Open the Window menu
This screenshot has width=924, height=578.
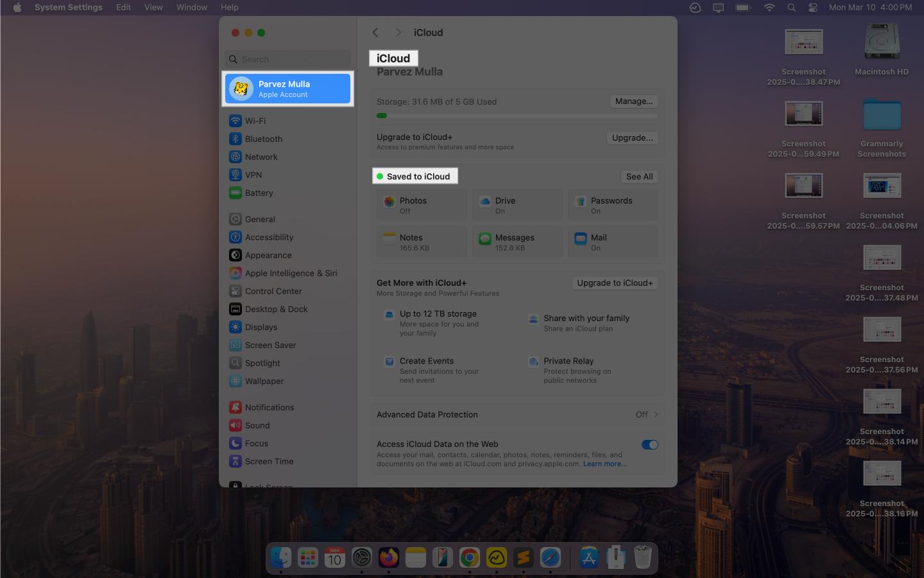[192, 7]
